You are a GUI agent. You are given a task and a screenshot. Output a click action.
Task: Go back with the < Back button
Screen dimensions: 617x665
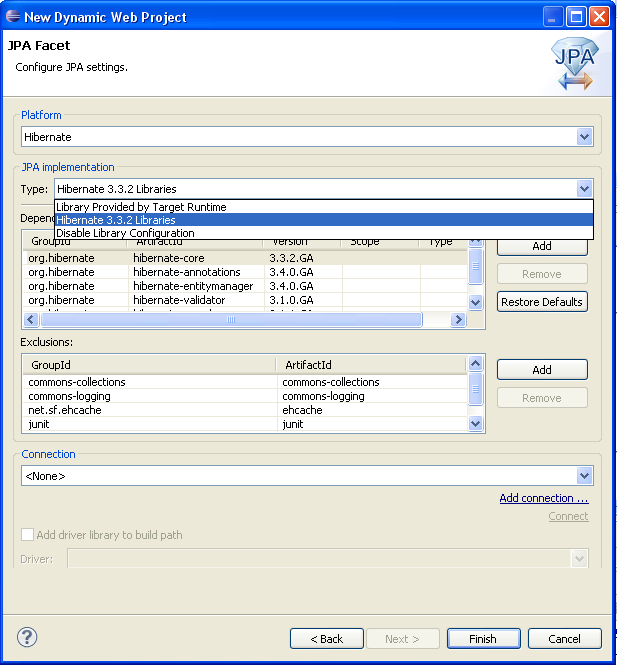(x=327, y=638)
